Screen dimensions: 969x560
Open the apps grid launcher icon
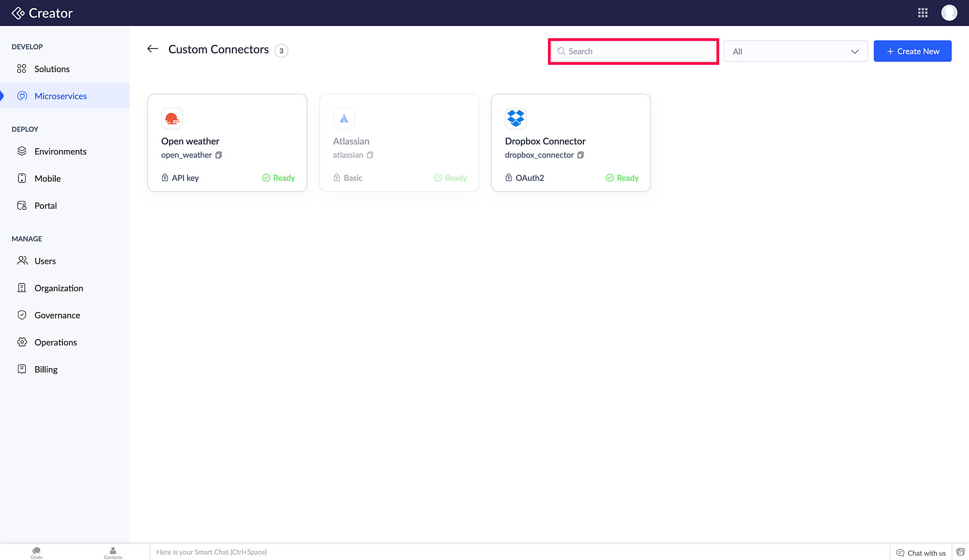click(922, 13)
